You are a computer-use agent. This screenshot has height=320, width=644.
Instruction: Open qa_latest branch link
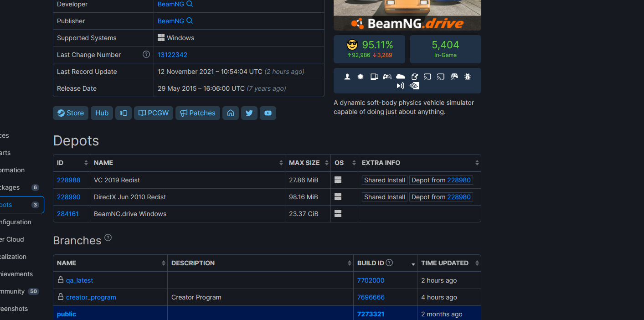79,280
